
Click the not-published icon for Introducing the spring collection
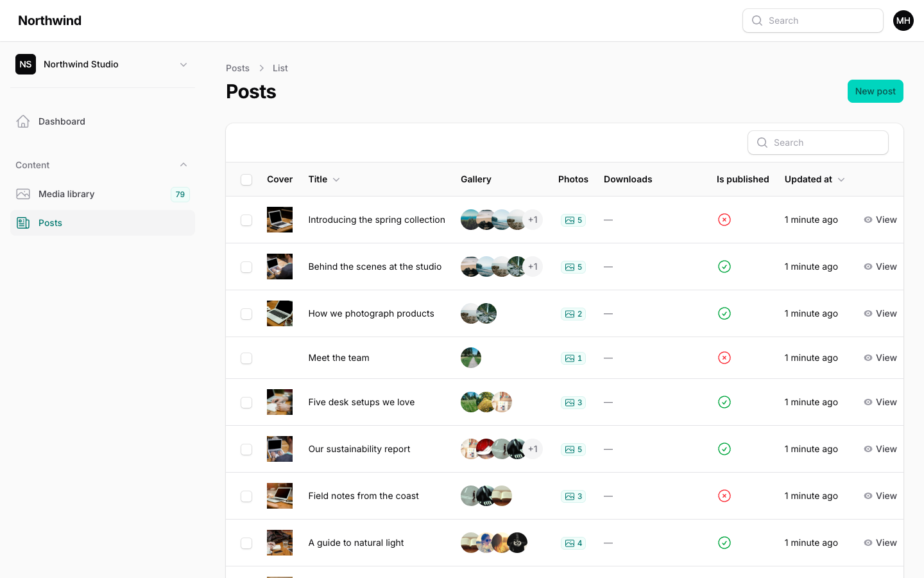pos(724,220)
